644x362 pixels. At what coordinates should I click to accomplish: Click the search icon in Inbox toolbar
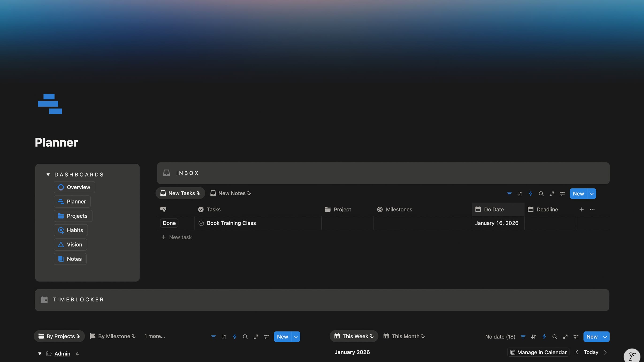tap(541, 194)
